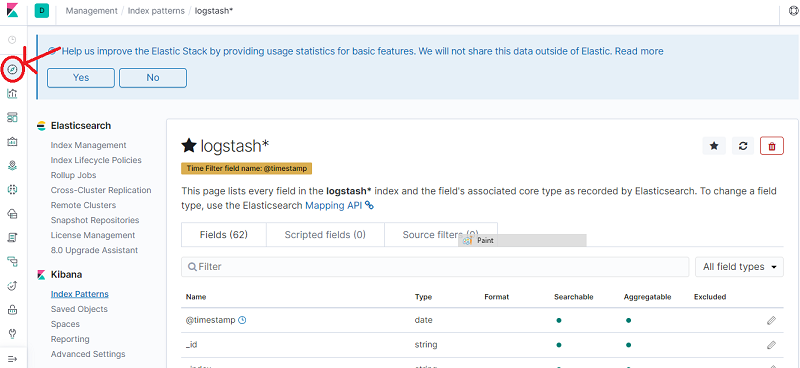Click Yes to share usage statistics
Viewport: 800px width, 368px height.
pyautogui.click(x=81, y=78)
